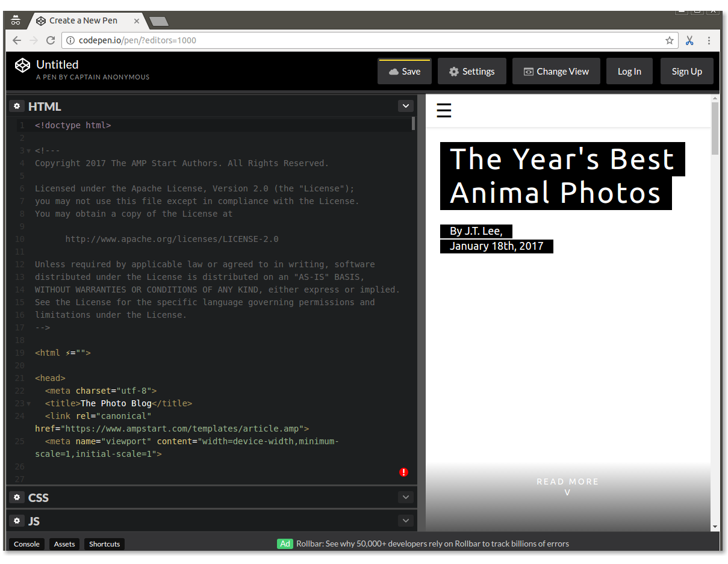Click the scissors extension icon
The width and height of the screenshot is (728, 564).
coord(689,40)
